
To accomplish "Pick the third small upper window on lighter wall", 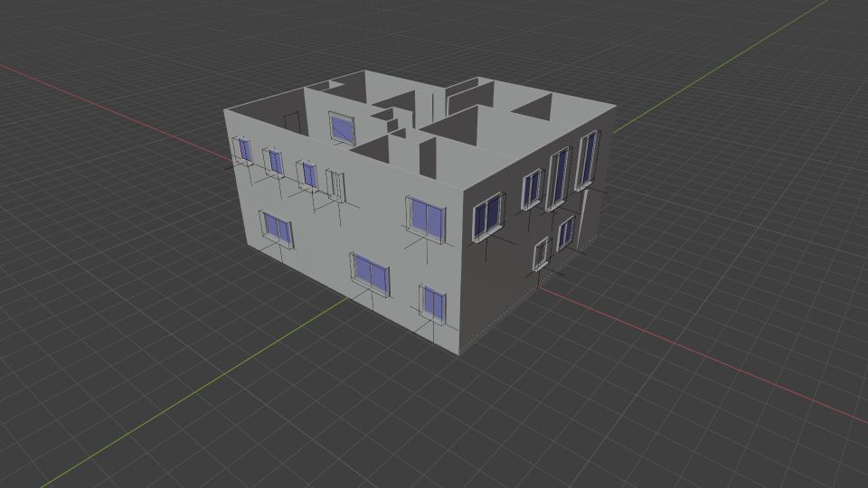I will pos(309,174).
